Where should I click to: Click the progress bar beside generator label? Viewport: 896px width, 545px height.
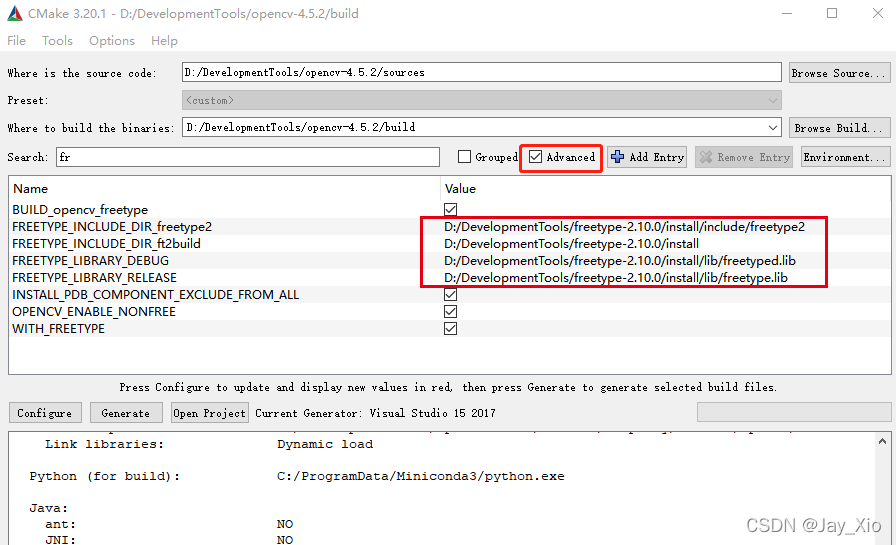point(794,412)
